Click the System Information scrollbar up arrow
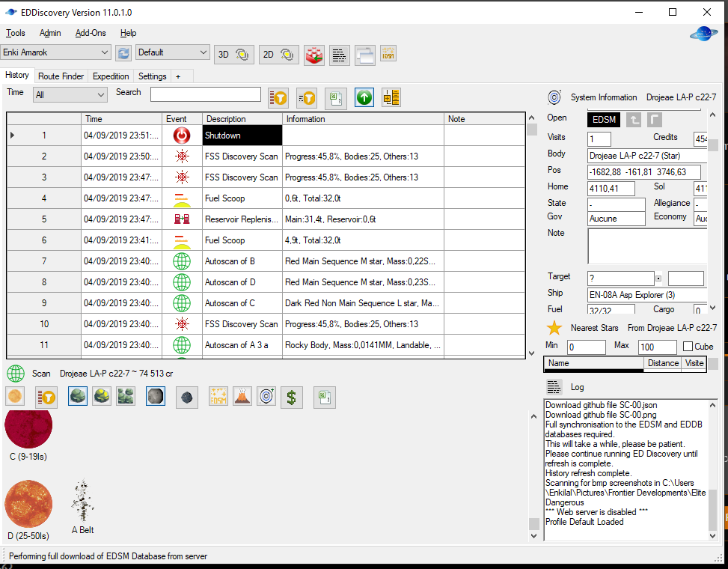The height and width of the screenshot is (569, 728). [713, 115]
